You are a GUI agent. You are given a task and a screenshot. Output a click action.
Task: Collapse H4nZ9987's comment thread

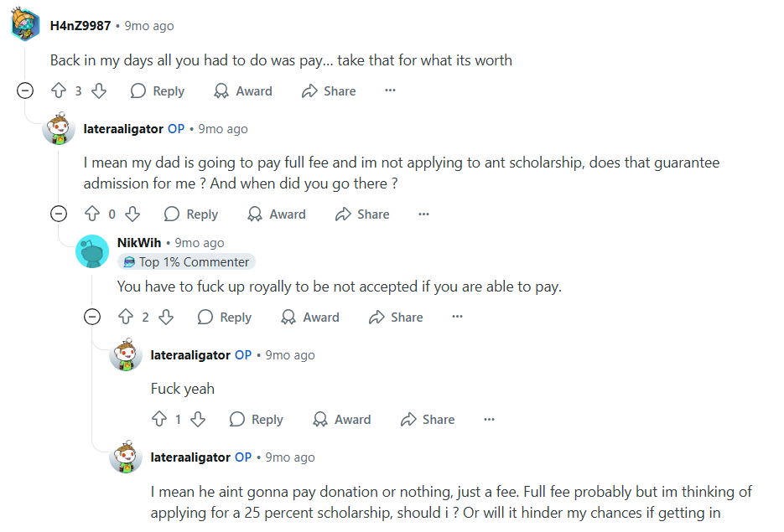[25, 91]
